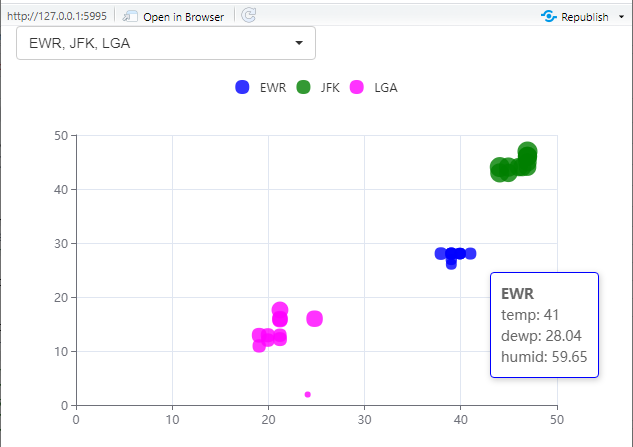This screenshot has width=633, height=447.
Task: Click the y-axis label 20
Action: tap(61, 298)
